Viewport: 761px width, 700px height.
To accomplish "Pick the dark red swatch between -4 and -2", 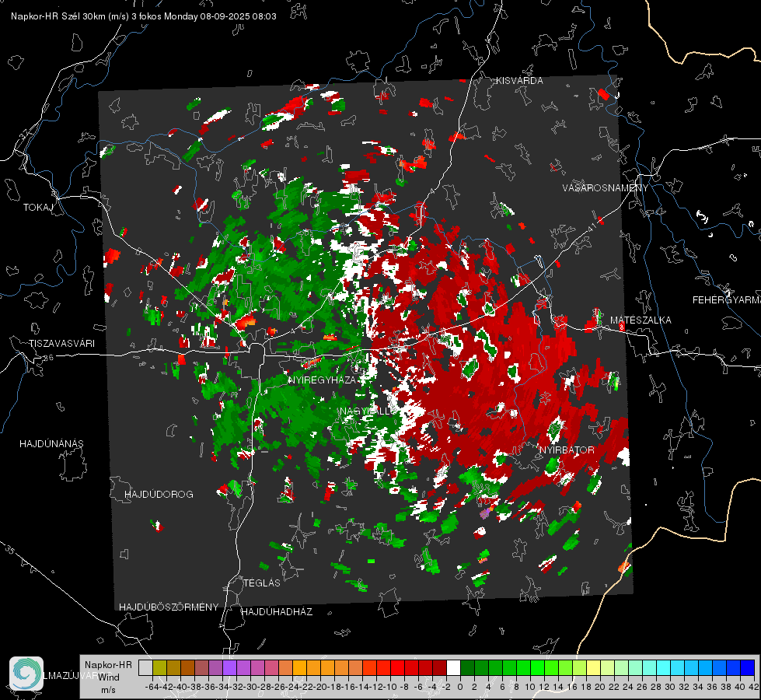I will tap(440, 668).
